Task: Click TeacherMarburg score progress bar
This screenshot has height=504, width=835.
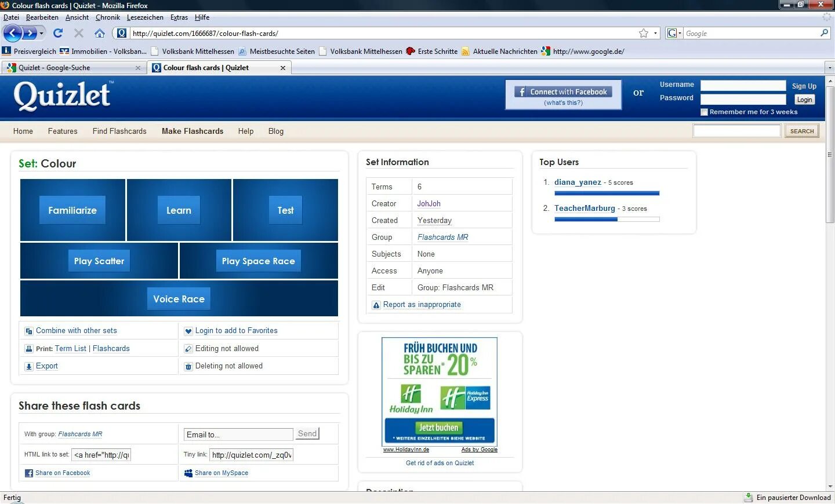Action: (x=607, y=220)
